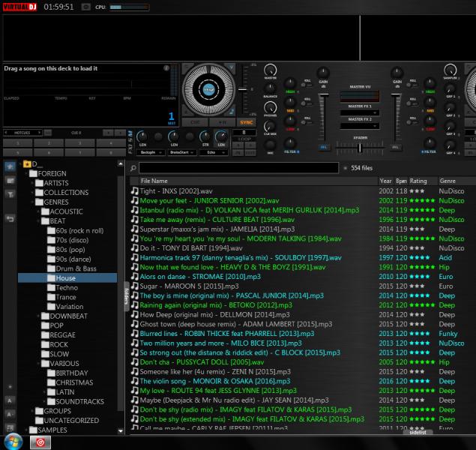Open the MASTER FX 2 dropdown
Image resolution: width=476 pixels, height=450 pixels.
359,125
